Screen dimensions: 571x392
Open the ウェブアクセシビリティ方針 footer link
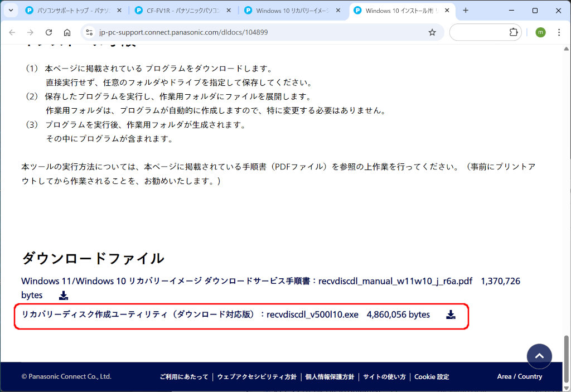click(257, 377)
